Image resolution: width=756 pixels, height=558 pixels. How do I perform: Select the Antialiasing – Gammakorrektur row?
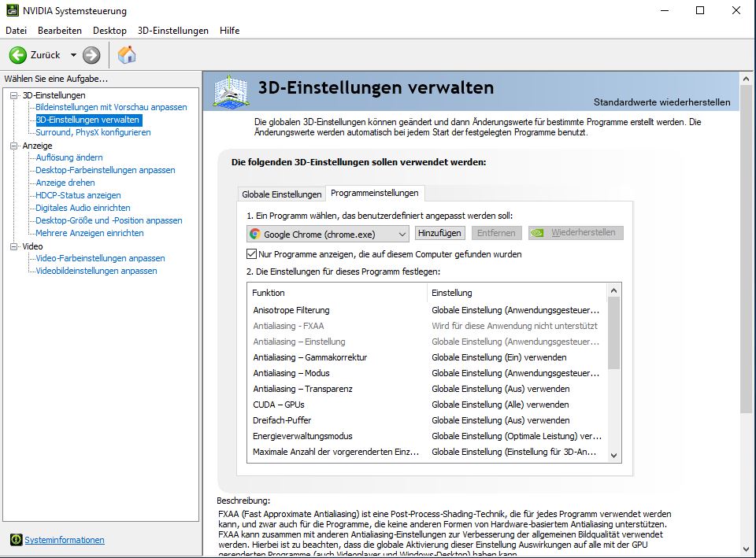pyautogui.click(x=427, y=357)
